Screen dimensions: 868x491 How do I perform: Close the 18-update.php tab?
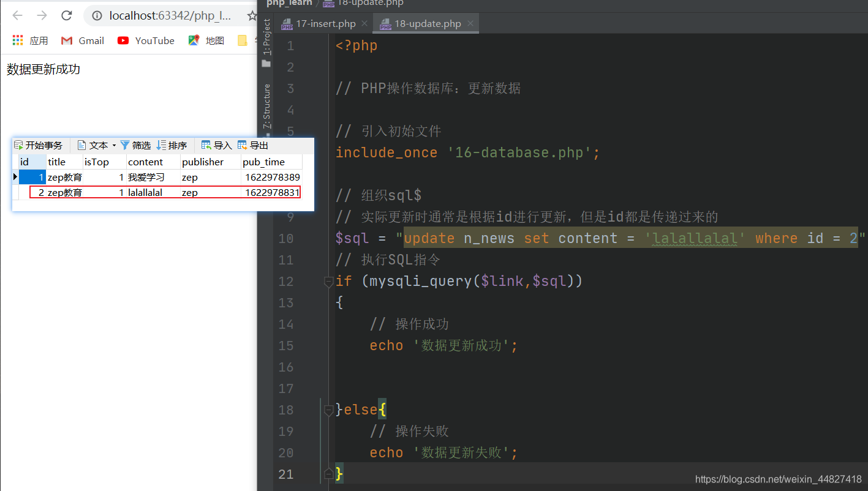[470, 24]
